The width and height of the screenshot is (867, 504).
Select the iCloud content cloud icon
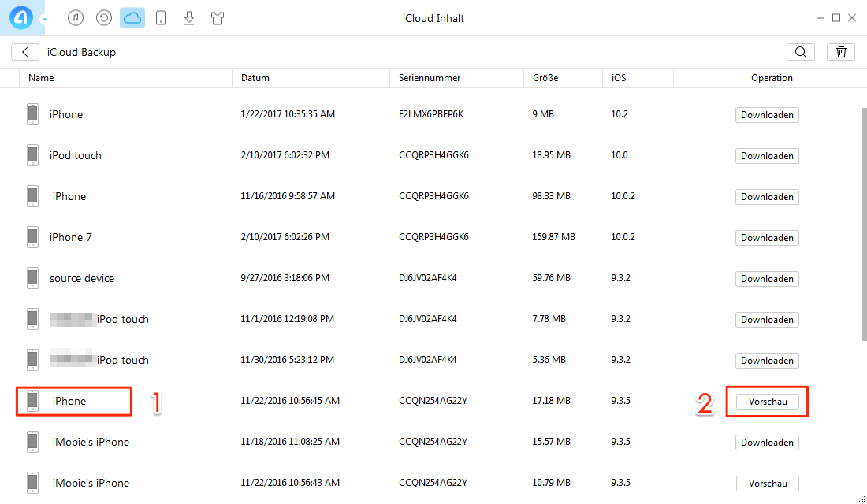[132, 17]
